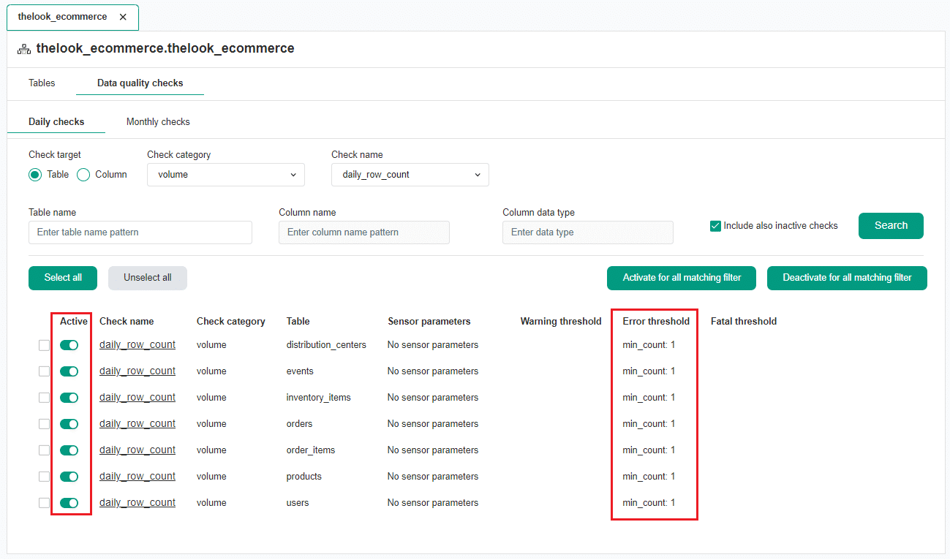Toggle Active switch for distribution_centers

[69, 345]
